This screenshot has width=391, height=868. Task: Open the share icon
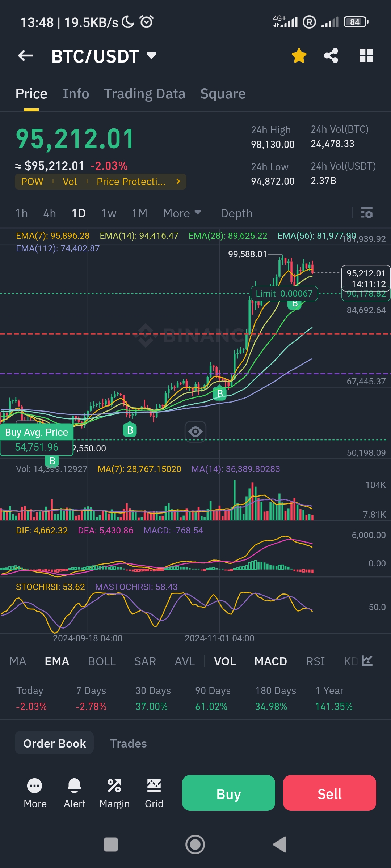click(331, 56)
